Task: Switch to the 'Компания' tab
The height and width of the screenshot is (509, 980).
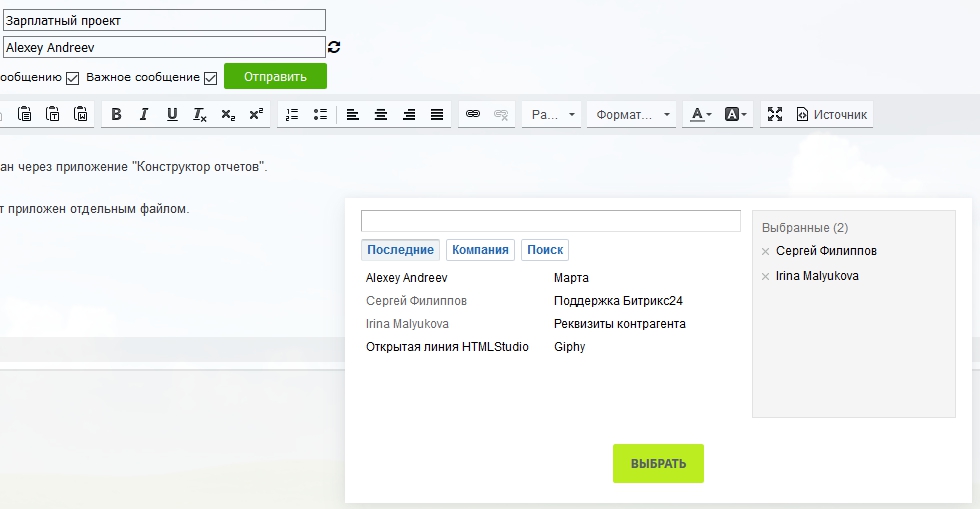Action: (x=480, y=250)
